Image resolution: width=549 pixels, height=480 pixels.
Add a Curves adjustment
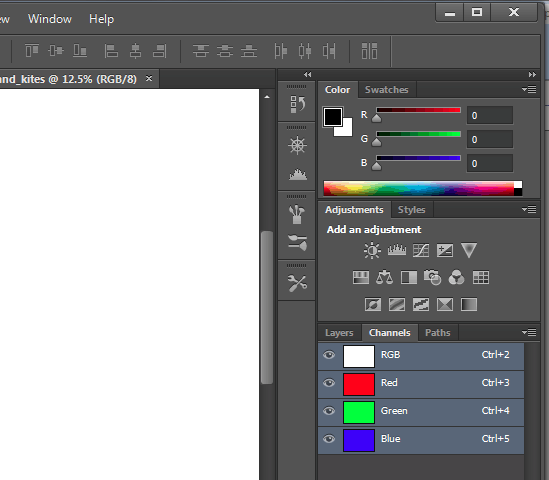tap(421, 251)
